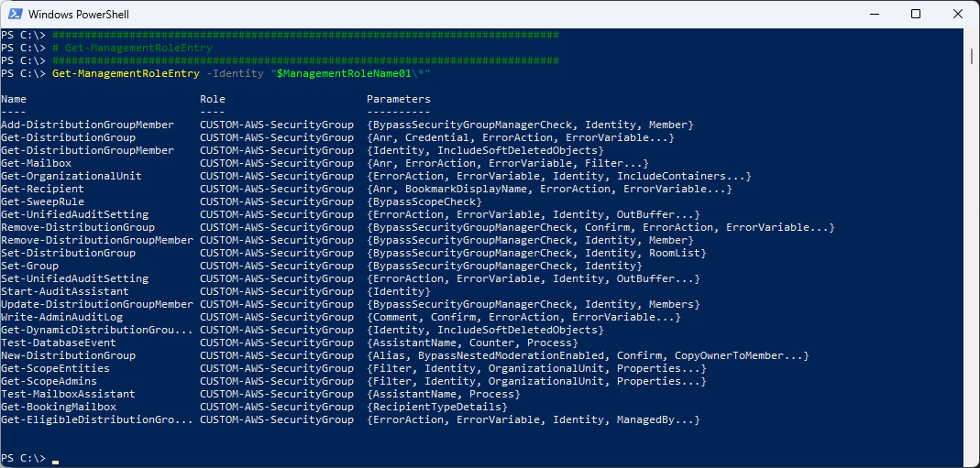Image resolution: width=980 pixels, height=468 pixels.
Task: Click parameters containing IncludeContainers...
Action: 558,176
